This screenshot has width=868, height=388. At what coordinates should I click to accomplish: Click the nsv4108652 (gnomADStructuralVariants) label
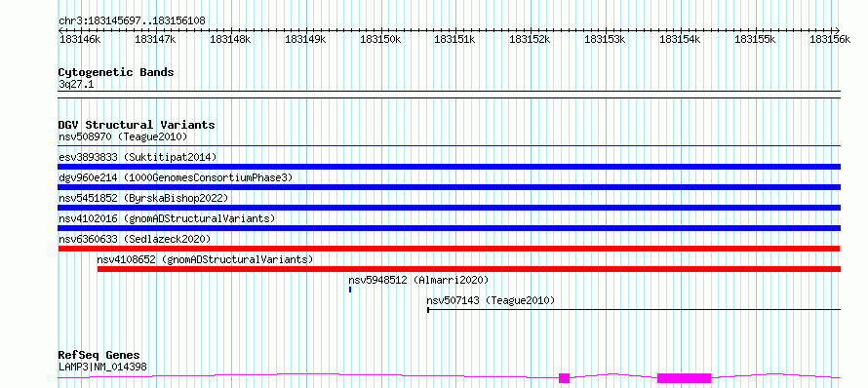[205, 259]
